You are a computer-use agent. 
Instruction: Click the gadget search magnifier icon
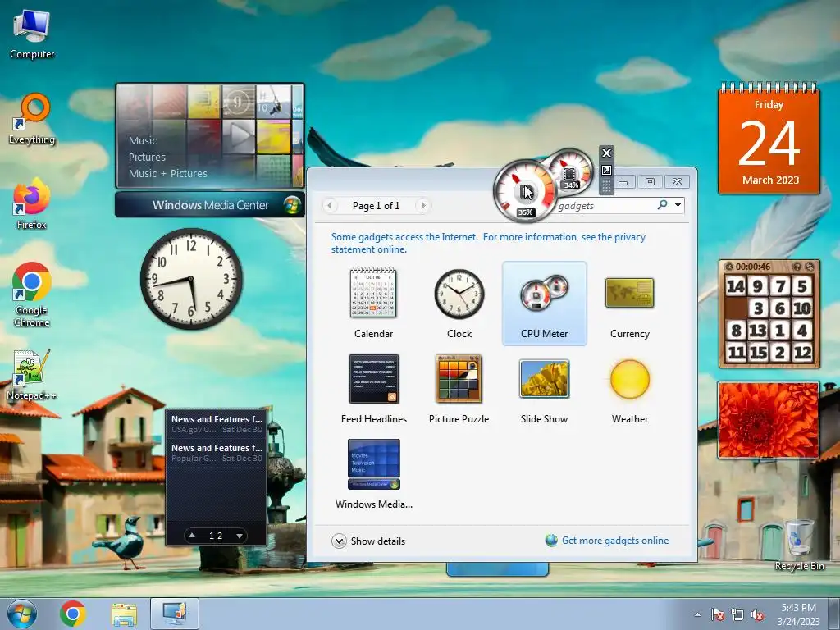pos(663,204)
